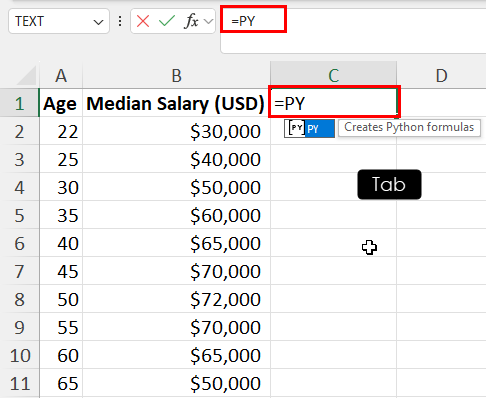Click the Median Salary (USD) header cell

tap(176, 103)
